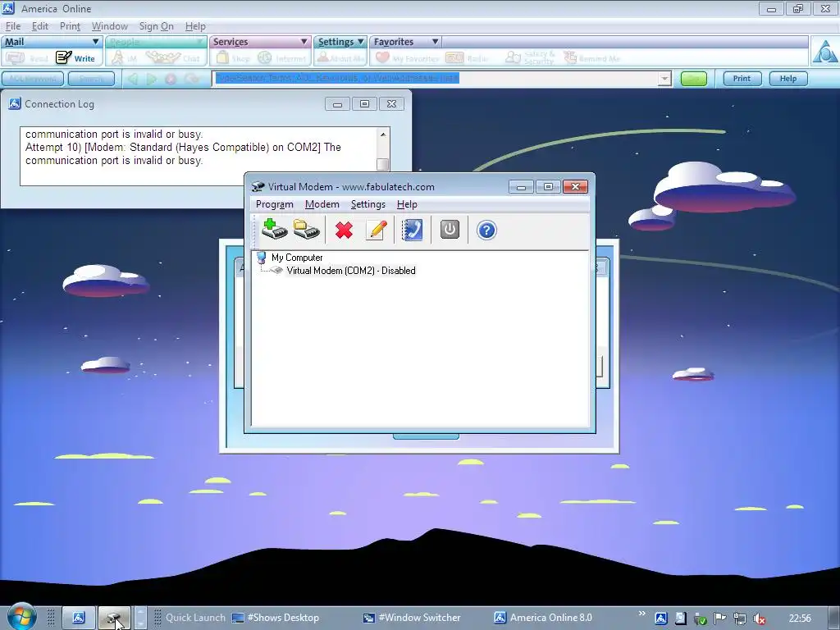This screenshot has width=840, height=630.
Task: Click the red stop icon in AOL toolbar
Action: (171, 79)
